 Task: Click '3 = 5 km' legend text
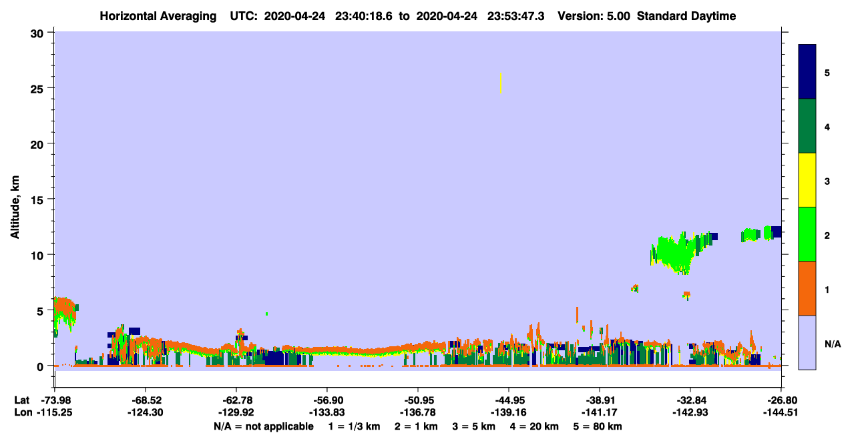click(x=473, y=426)
